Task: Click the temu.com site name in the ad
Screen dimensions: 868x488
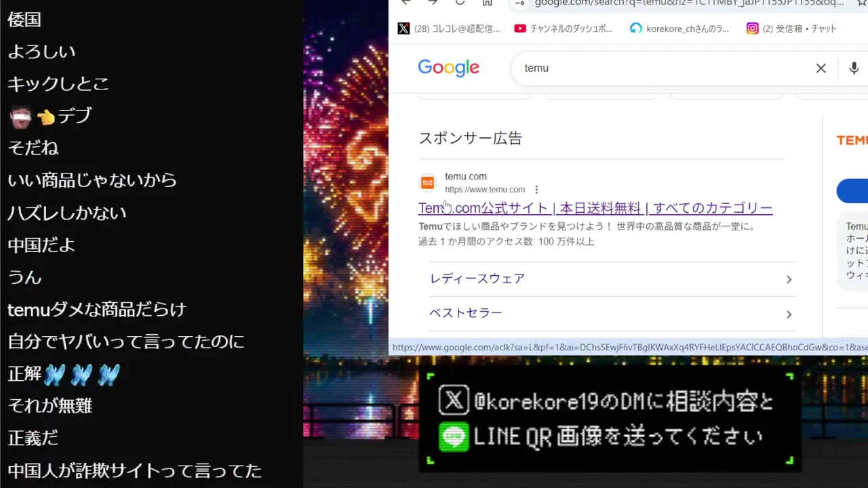Action: pyautogui.click(x=466, y=176)
